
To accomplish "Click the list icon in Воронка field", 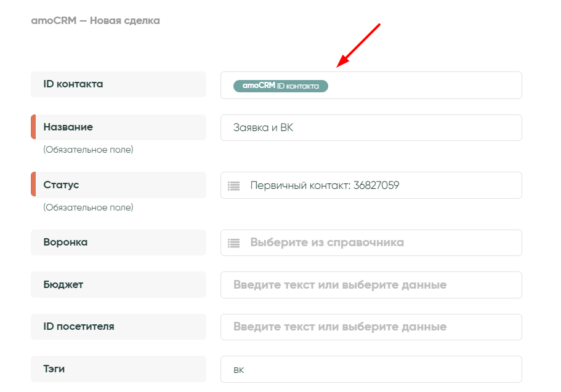I will pos(233,242).
